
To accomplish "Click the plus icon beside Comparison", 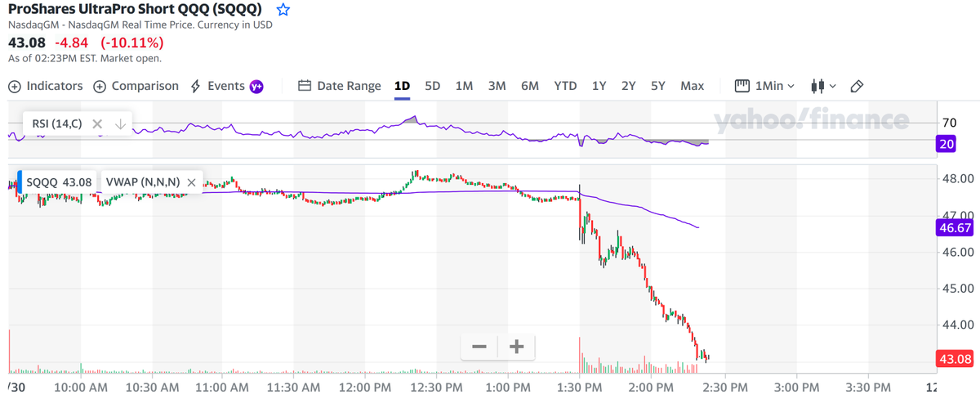I will pos(100,87).
